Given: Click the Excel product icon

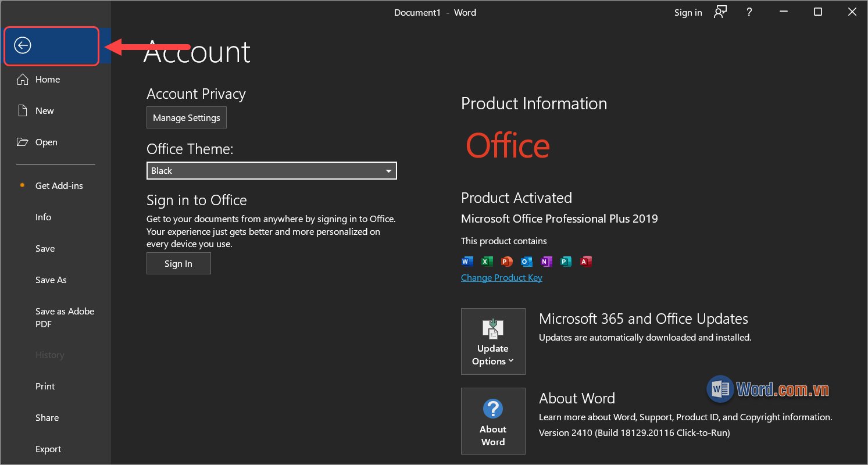Looking at the screenshot, I should tap(487, 262).
